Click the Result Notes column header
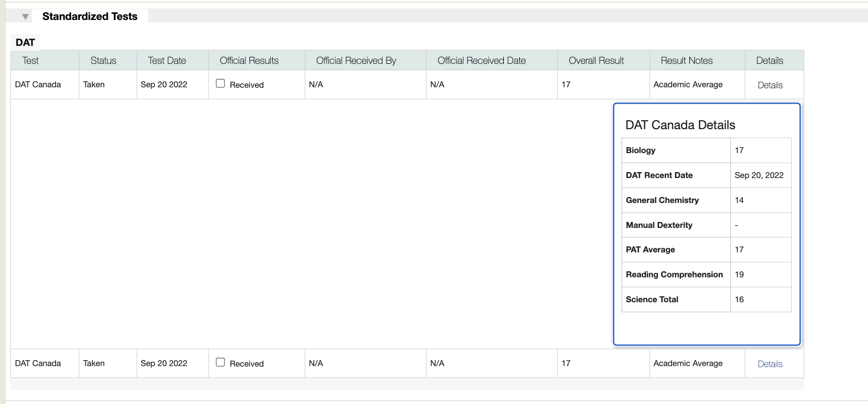The width and height of the screenshot is (868, 404). point(686,60)
